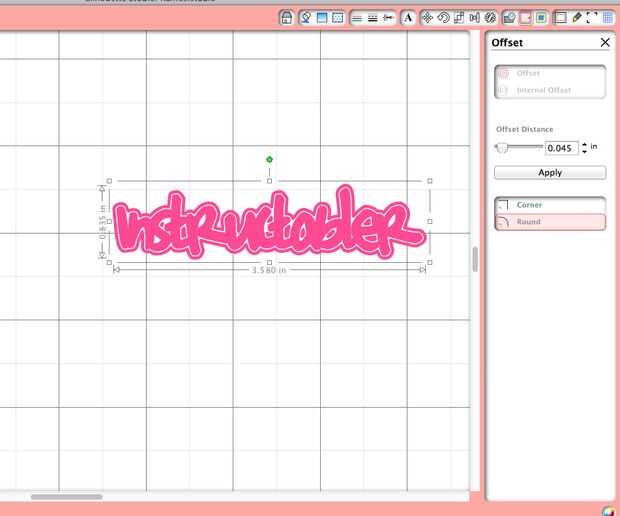Click the top-right selection handle
Viewport: 620px width, 516px height.
(430, 181)
